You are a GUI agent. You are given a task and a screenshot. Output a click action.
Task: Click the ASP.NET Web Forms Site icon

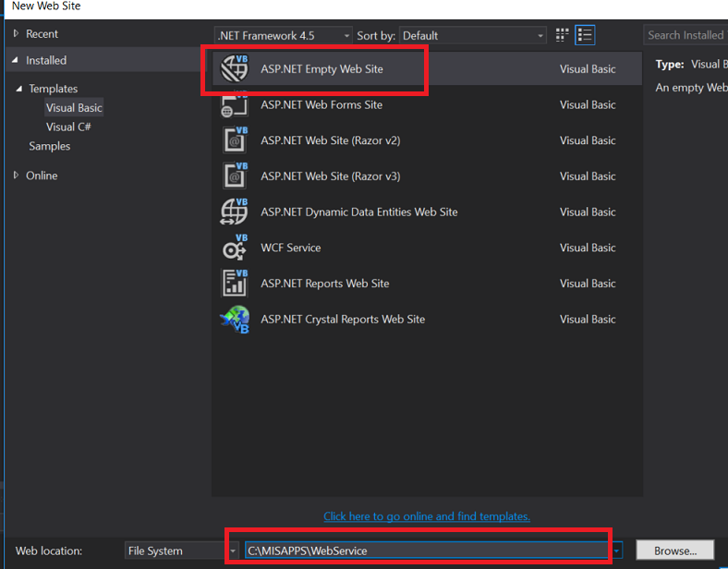pos(235,105)
